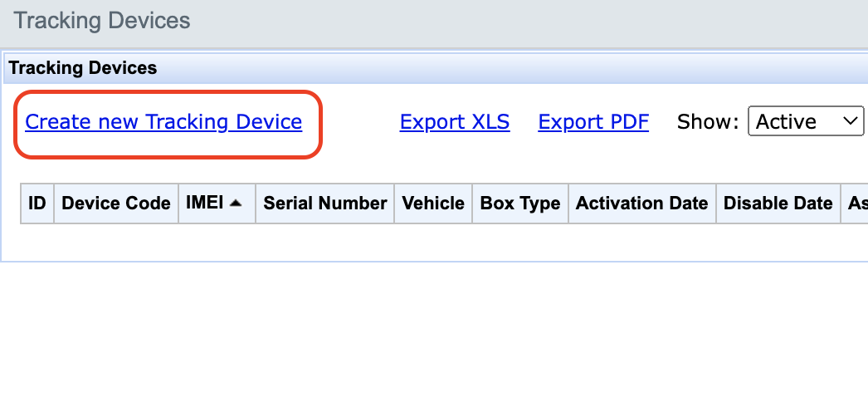Click the empty area below the table headers
The height and width of the screenshot is (417, 868).
(x=415, y=241)
